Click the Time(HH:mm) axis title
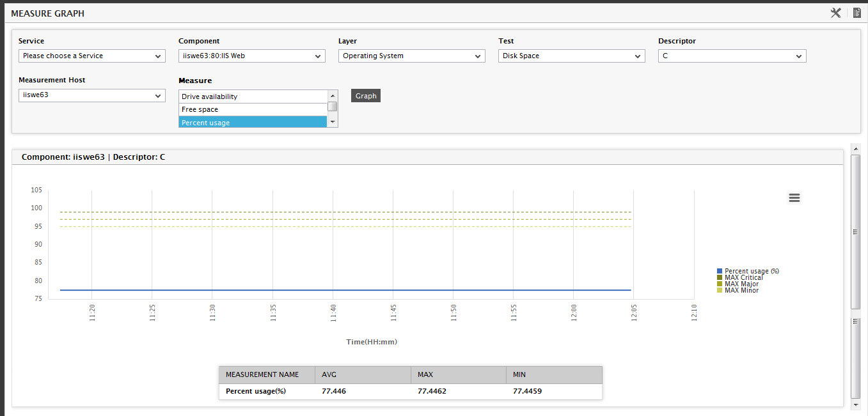Screen dimensions: 868x416 pyautogui.click(x=372, y=342)
